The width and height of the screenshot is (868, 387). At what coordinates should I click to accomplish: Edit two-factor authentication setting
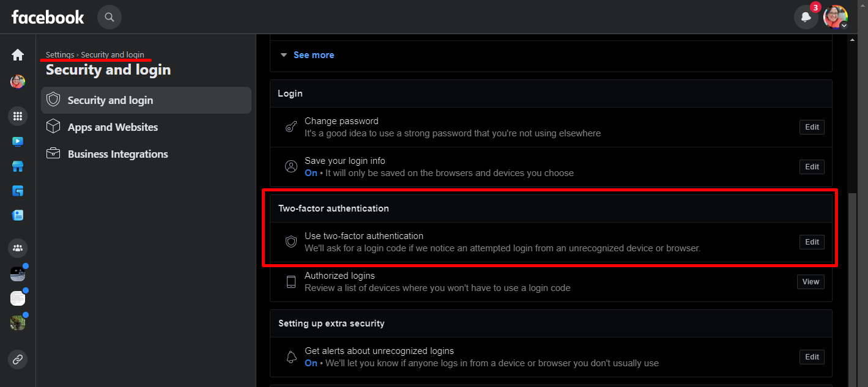click(812, 242)
